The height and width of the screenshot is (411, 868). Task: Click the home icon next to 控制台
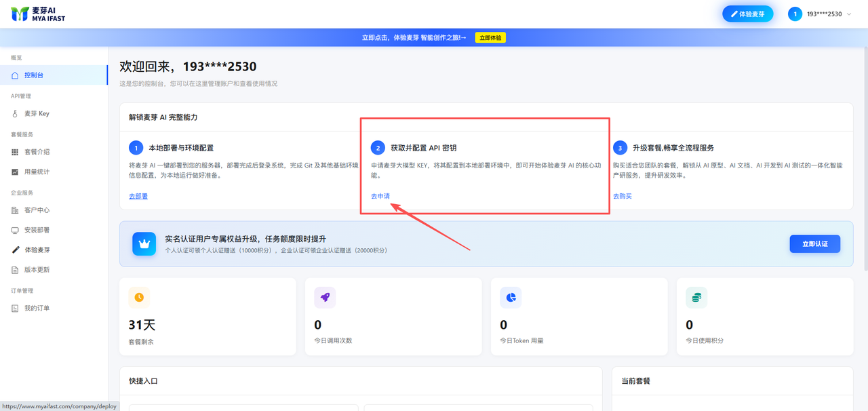pyautogui.click(x=15, y=75)
